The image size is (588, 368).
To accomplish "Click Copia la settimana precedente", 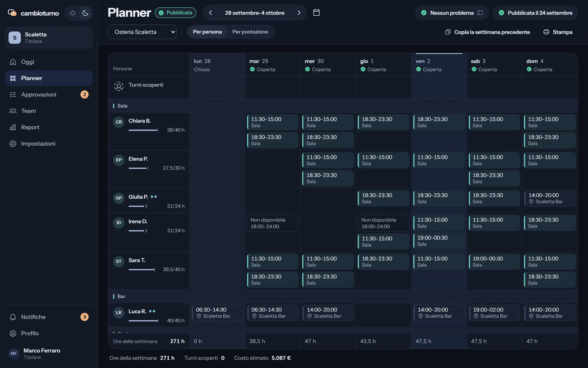I will pos(488,32).
